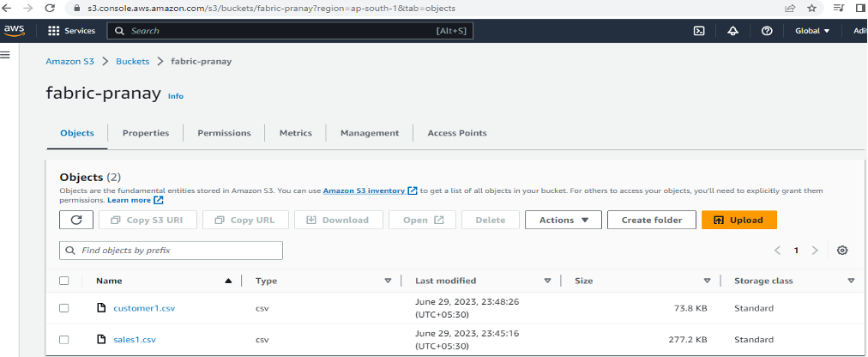The height and width of the screenshot is (357, 868).
Task: Click the Open button
Action: (x=422, y=220)
